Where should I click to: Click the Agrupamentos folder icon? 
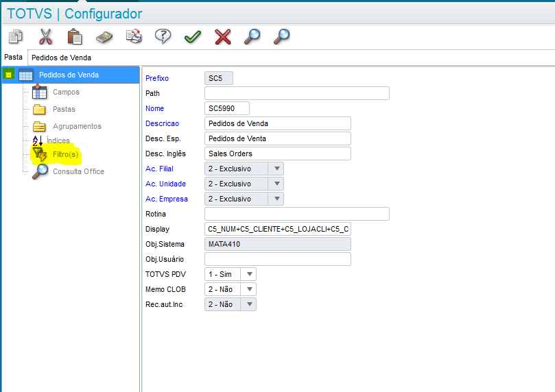pyautogui.click(x=39, y=126)
